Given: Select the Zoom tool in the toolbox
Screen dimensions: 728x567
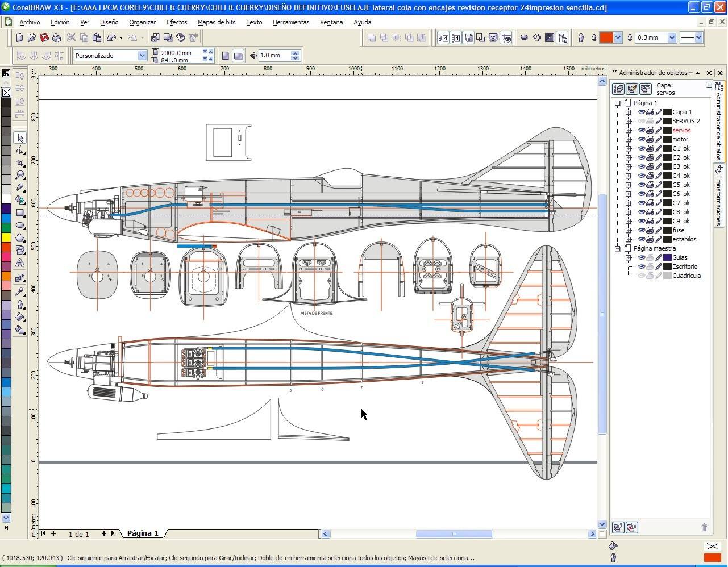Looking at the screenshot, I should click(x=20, y=175).
